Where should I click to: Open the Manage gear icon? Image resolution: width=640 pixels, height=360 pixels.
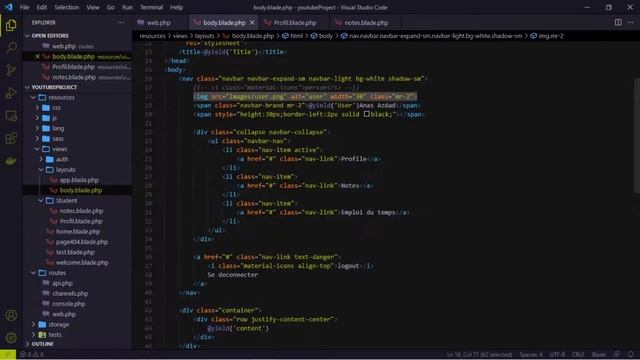11,337
